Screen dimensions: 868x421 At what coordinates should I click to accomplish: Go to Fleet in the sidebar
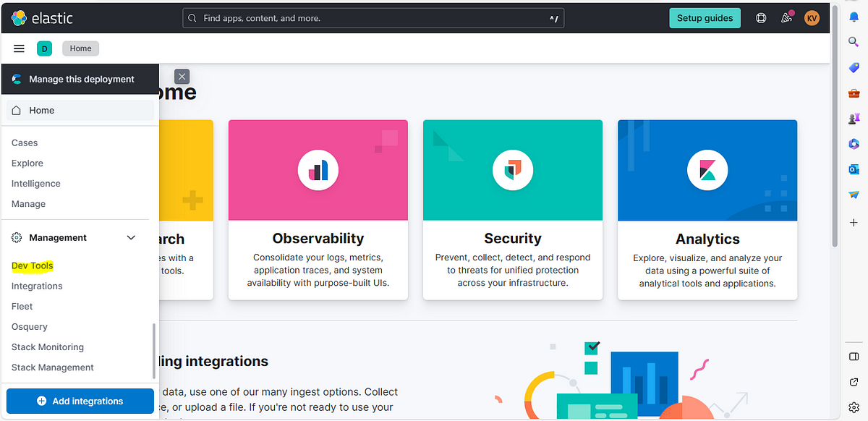coord(22,306)
